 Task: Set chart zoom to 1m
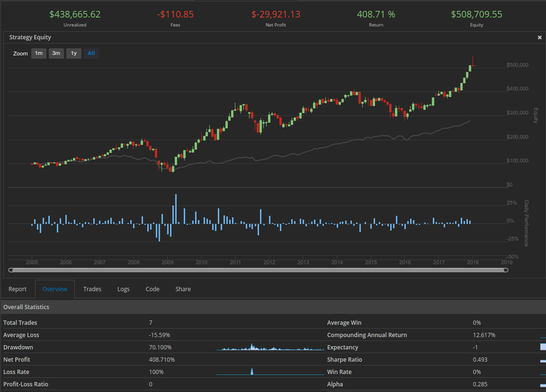point(39,53)
